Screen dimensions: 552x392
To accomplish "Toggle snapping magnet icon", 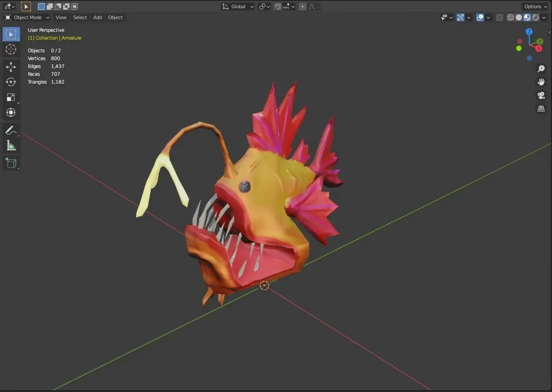I will pos(278,6).
